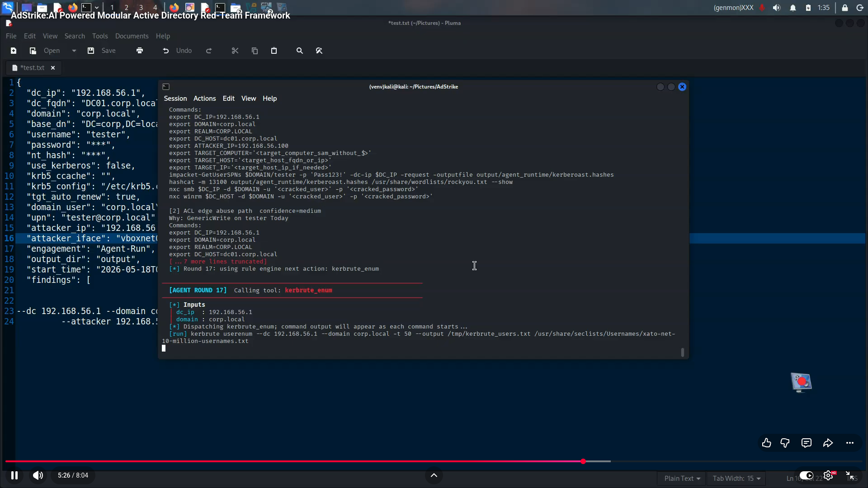Switch to workspace 2
Viewport: 868px width, 488px height.
[x=127, y=7]
